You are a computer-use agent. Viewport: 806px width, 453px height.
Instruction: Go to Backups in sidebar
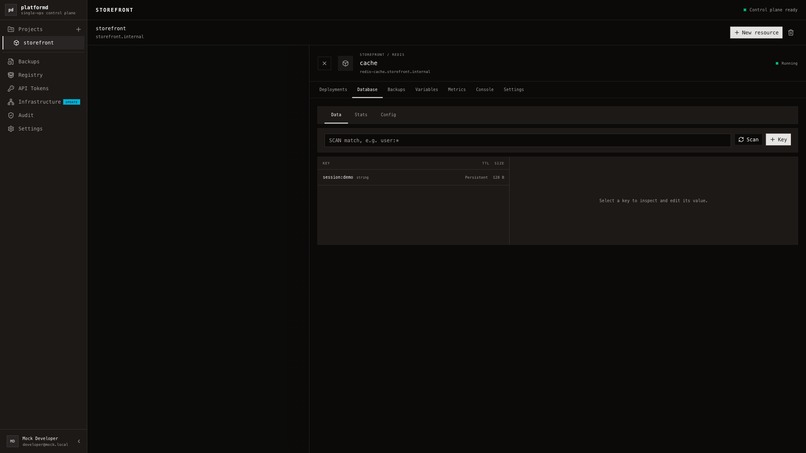point(44,61)
